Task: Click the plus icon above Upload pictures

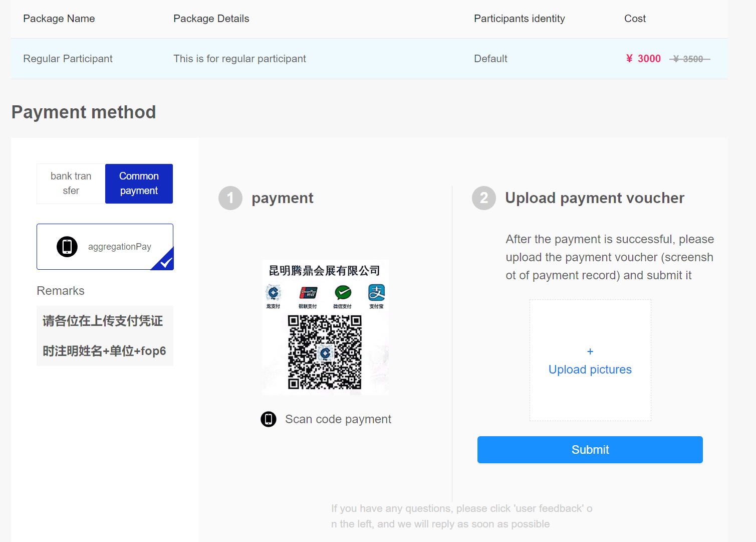Action: [x=590, y=351]
